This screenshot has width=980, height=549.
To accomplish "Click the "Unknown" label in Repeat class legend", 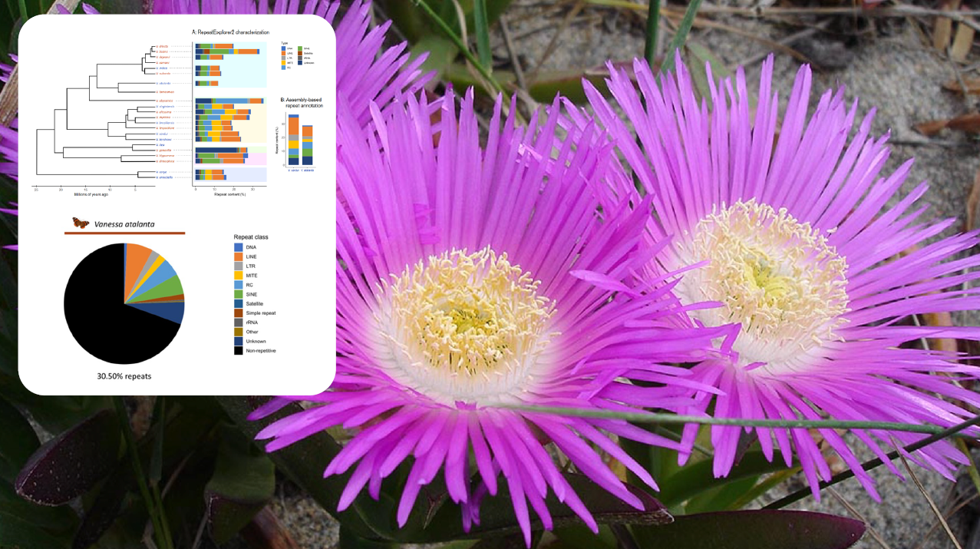I will pyautogui.click(x=257, y=341).
